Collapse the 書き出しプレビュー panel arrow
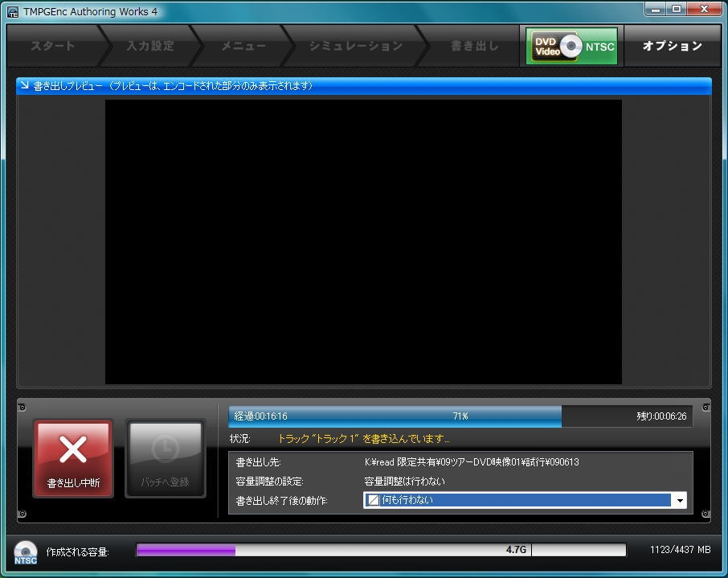The image size is (728, 578). [25, 85]
